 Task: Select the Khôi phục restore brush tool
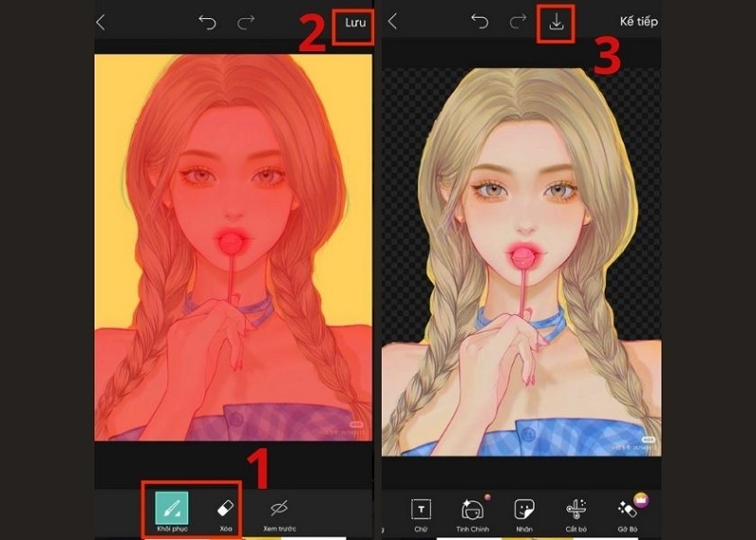tap(172, 510)
